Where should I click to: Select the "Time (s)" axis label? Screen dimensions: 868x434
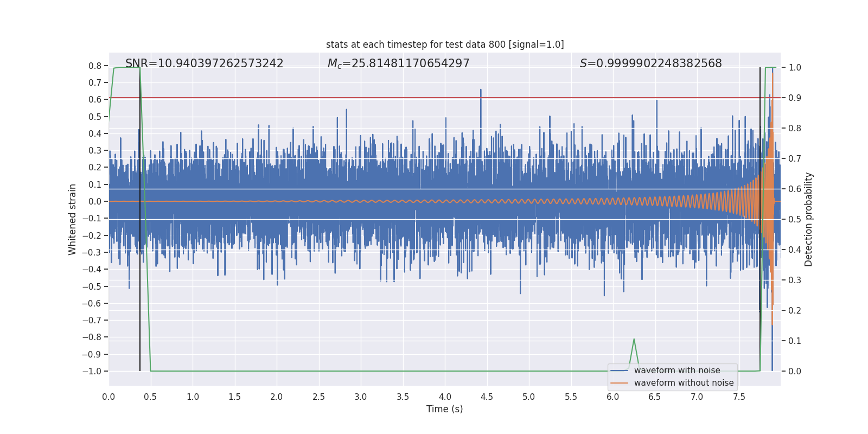(x=445, y=409)
